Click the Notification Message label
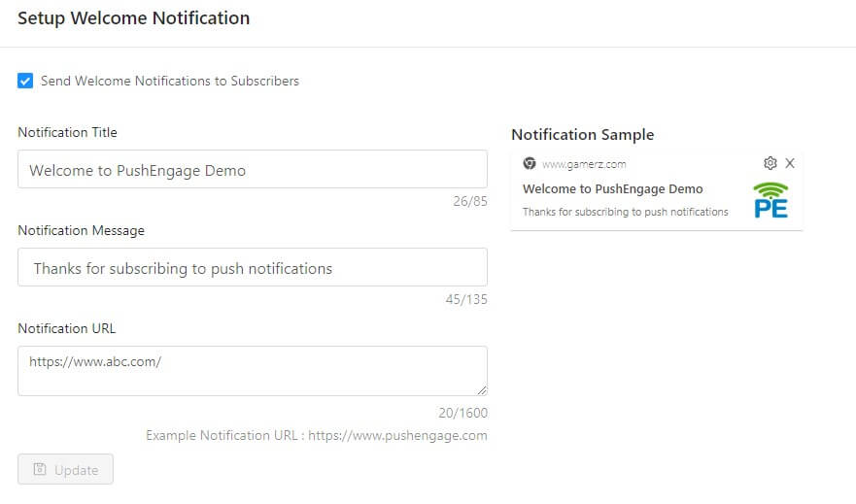This screenshot has height=504, width=856. [x=82, y=231]
